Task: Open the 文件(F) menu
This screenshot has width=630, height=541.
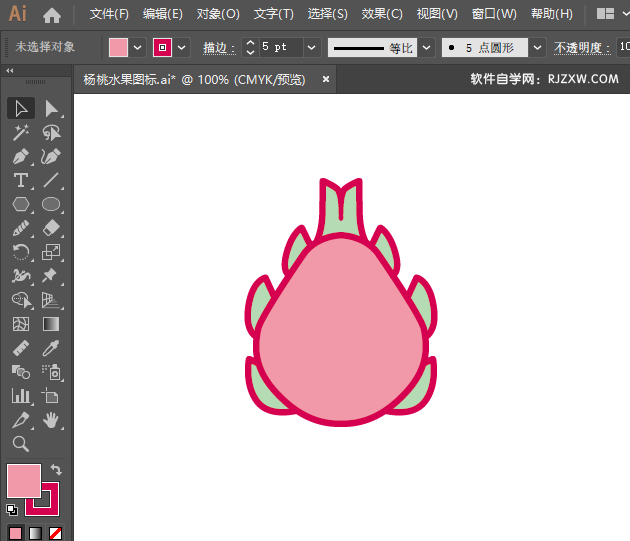Action: point(109,14)
